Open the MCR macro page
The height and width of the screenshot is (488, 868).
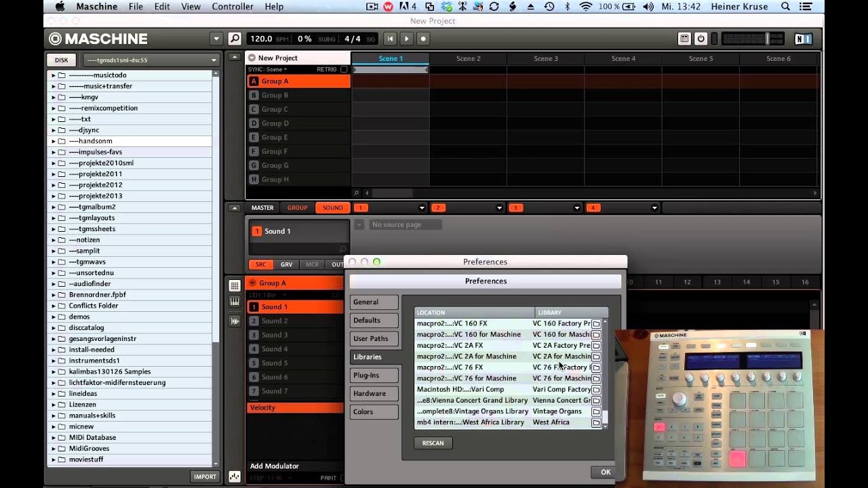(312, 264)
